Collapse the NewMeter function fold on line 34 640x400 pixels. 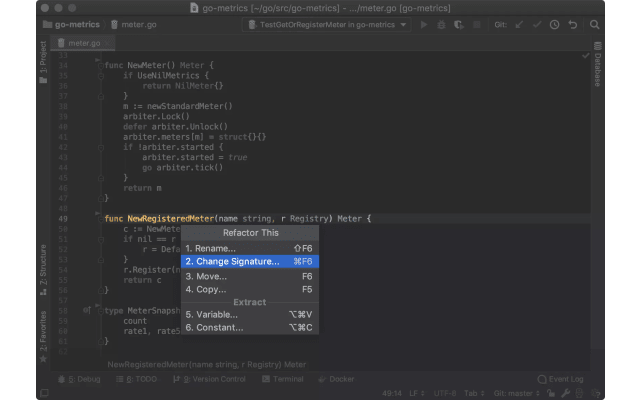(101, 66)
